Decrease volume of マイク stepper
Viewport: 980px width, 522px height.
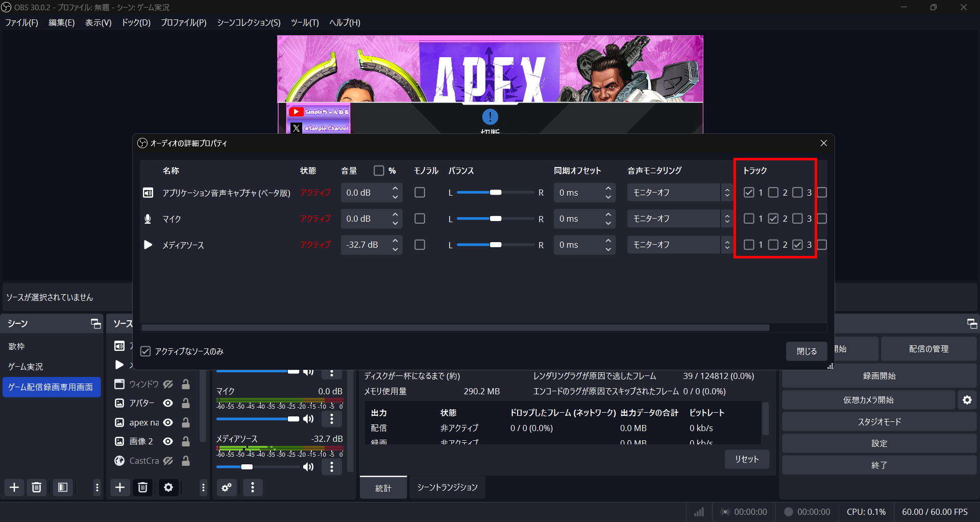[x=395, y=223]
